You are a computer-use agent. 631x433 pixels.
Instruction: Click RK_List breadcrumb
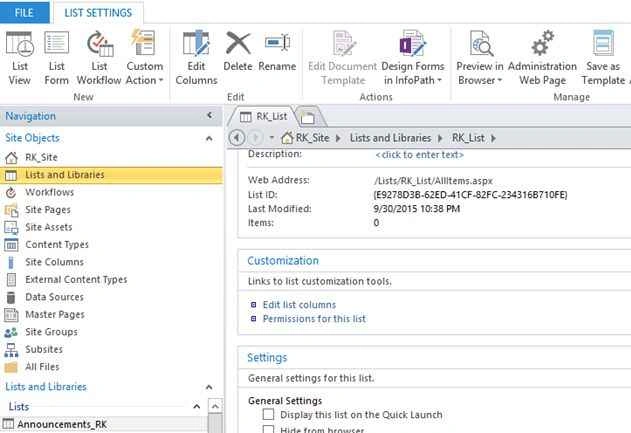(468, 138)
